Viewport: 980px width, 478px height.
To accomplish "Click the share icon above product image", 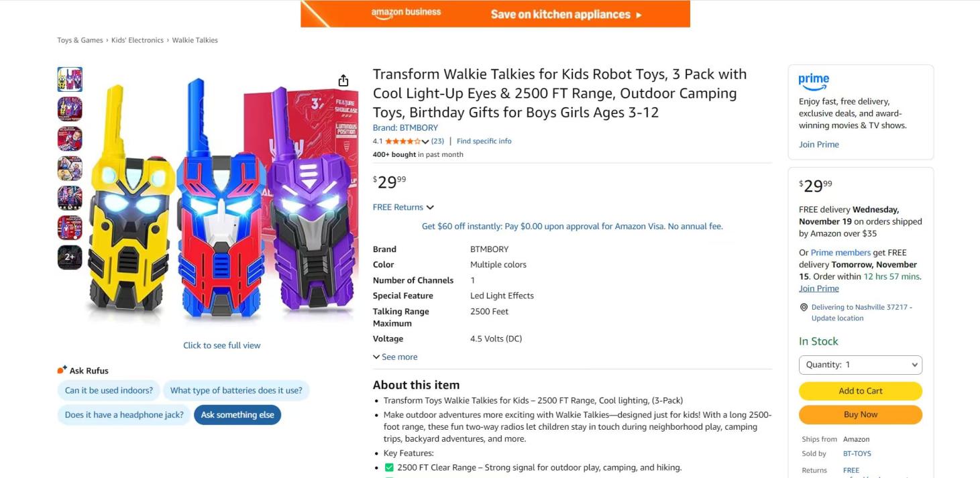I will [x=343, y=81].
